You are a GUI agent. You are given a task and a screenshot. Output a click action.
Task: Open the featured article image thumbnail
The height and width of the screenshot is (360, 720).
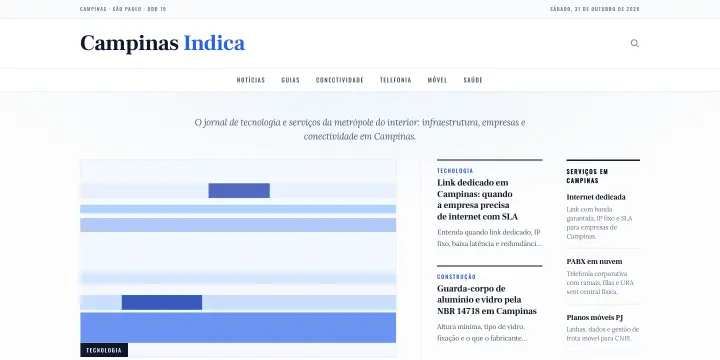click(x=238, y=258)
